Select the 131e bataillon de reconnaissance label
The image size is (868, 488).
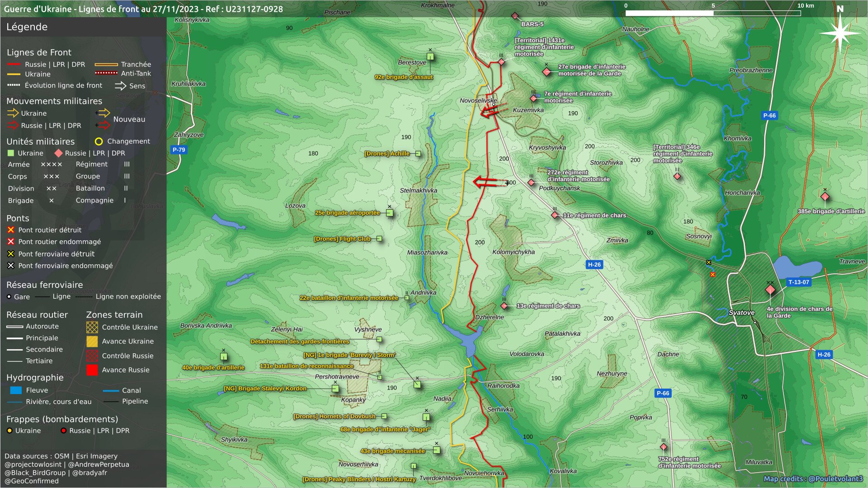307,366
